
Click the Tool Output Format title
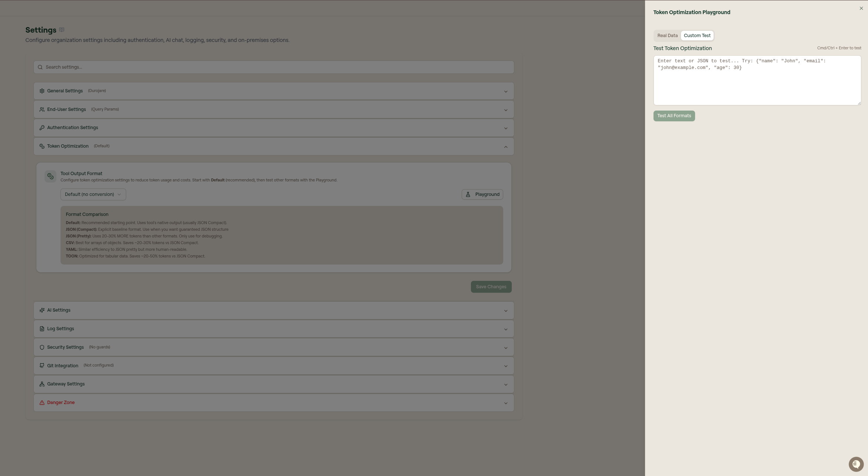pyautogui.click(x=81, y=174)
